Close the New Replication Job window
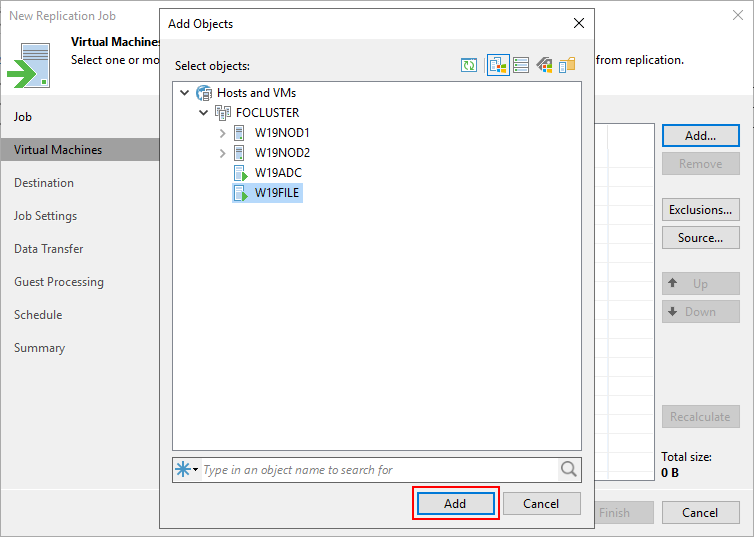This screenshot has width=754, height=537. 738,15
